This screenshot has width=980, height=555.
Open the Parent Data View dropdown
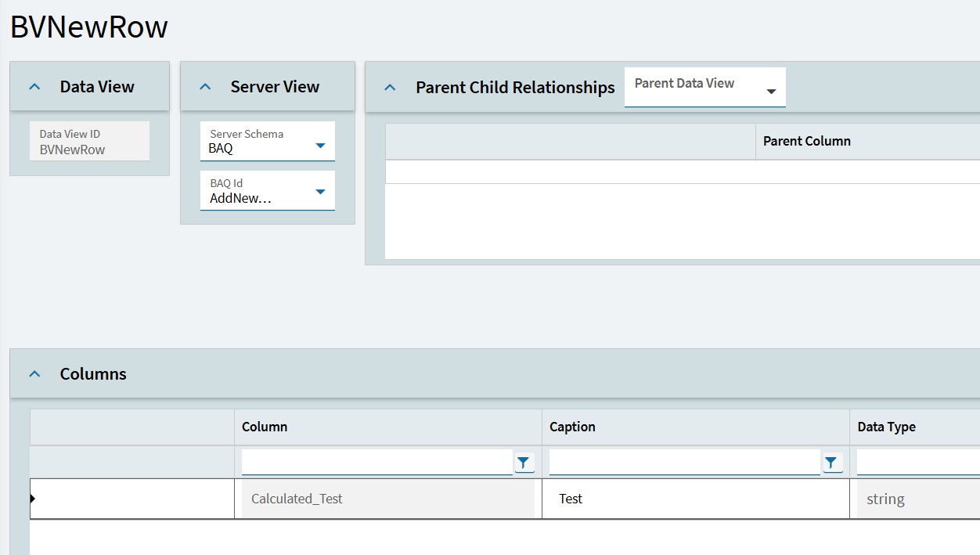coord(771,92)
